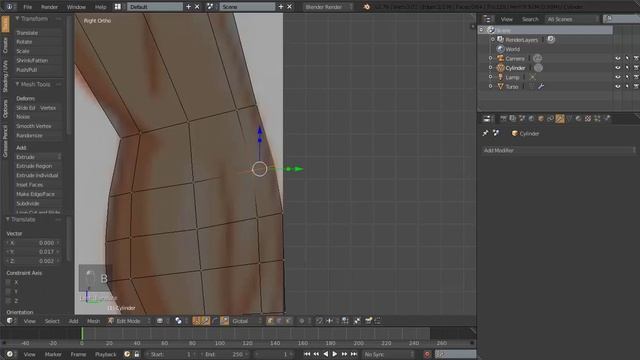
Task: Select vertex select mode icon
Action: pos(269,321)
